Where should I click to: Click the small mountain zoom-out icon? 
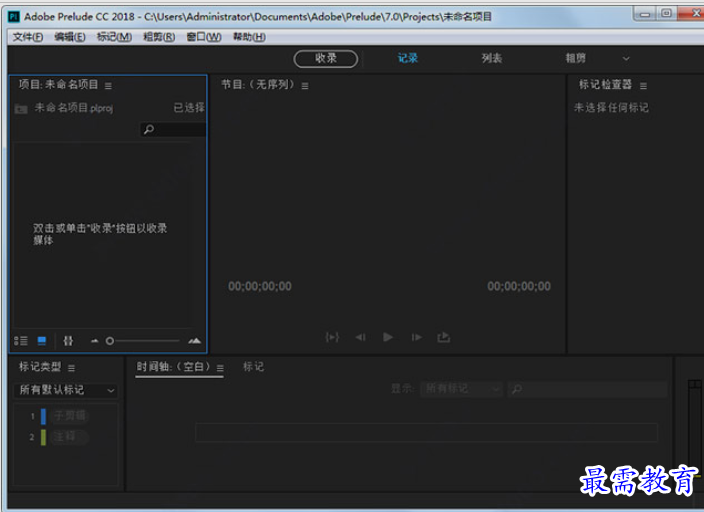point(94,341)
